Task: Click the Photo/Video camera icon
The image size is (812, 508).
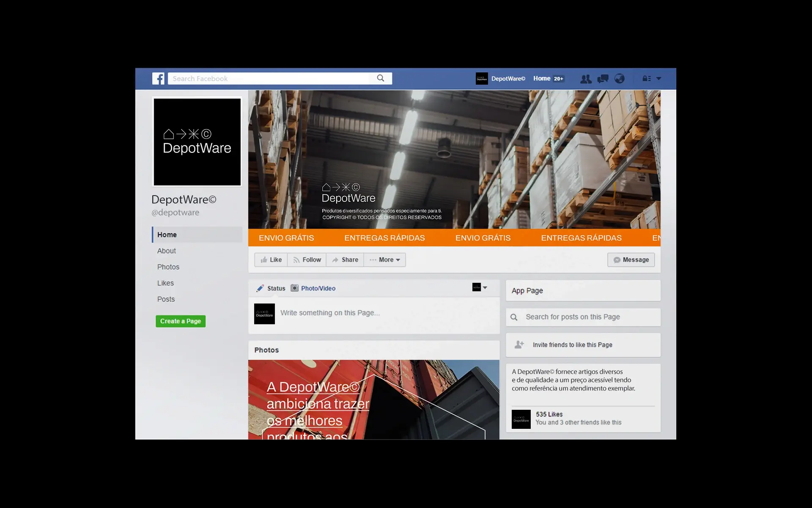Action: point(295,288)
